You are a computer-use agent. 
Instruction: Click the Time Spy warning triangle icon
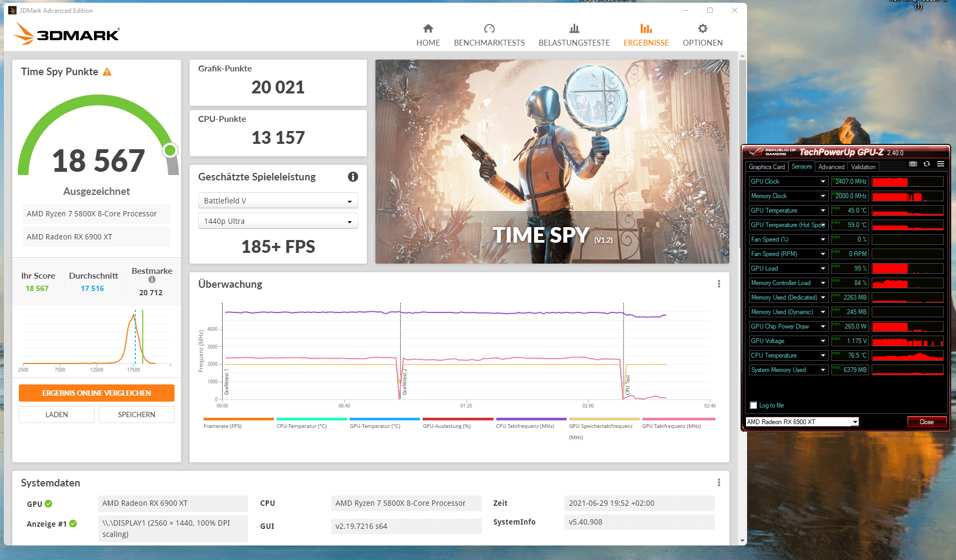[x=107, y=72]
